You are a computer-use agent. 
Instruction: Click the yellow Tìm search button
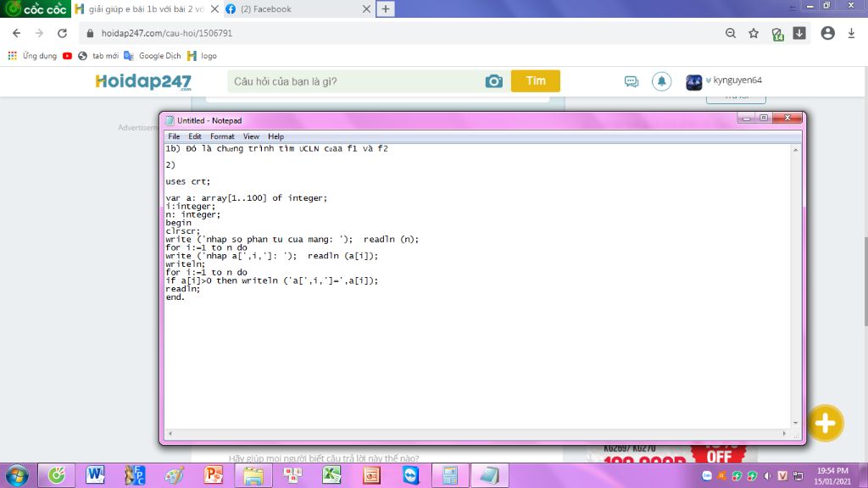click(536, 80)
